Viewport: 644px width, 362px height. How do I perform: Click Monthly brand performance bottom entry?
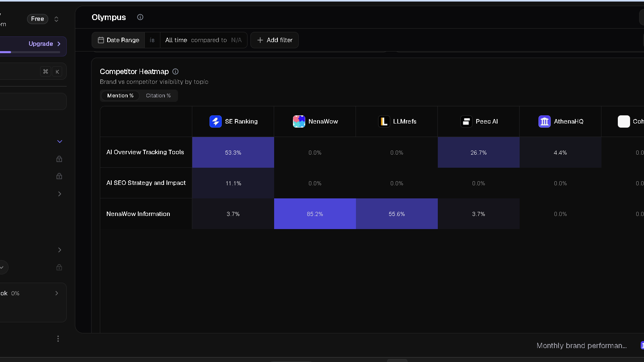pos(581,346)
